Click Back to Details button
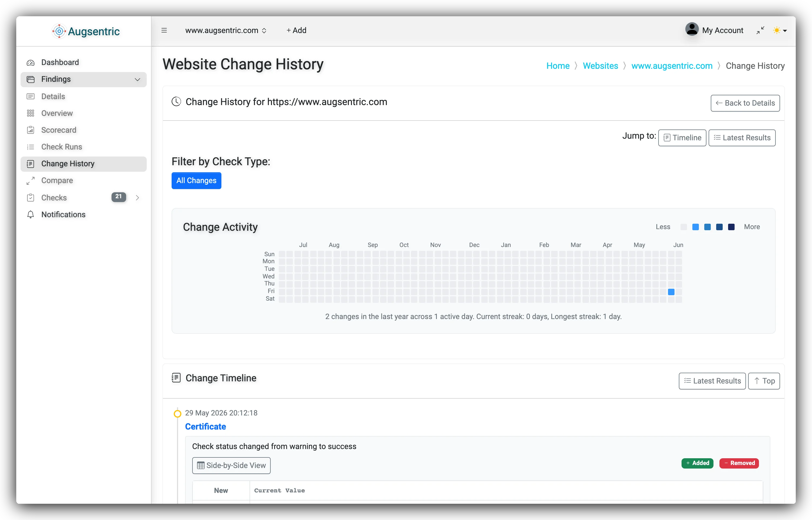812x520 pixels. click(745, 103)
